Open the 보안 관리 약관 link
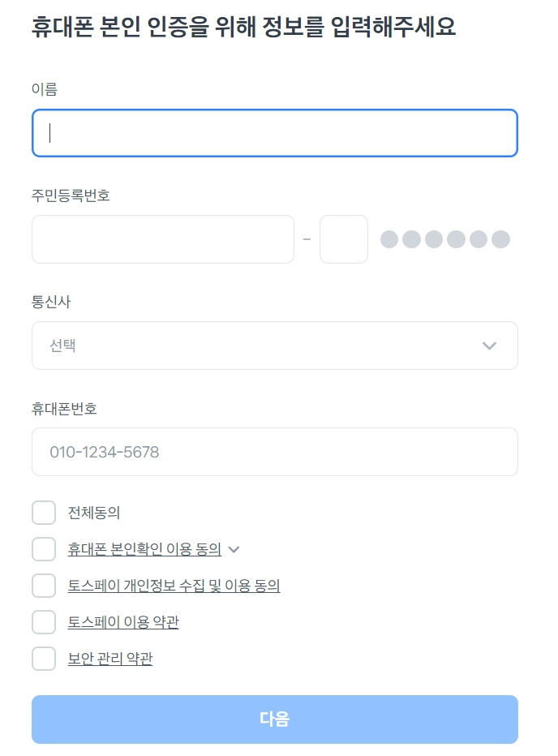This screenshot has height=756, width=558. pos(110,659)
